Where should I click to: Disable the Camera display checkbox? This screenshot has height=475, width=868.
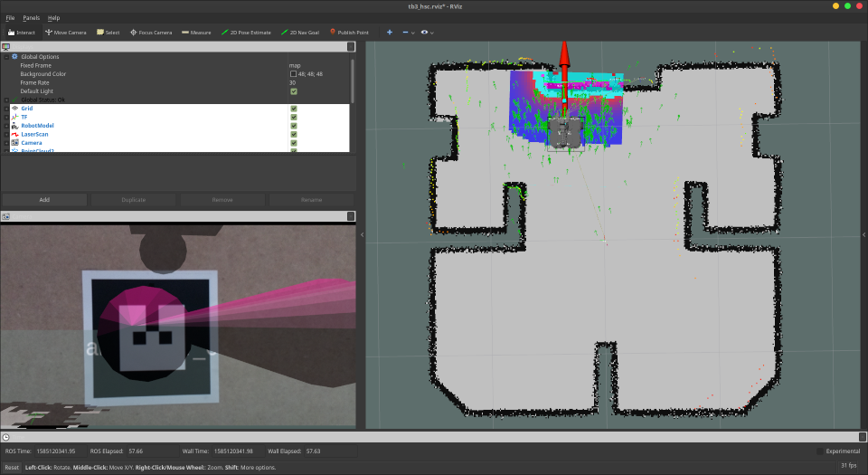pos(293,143)
